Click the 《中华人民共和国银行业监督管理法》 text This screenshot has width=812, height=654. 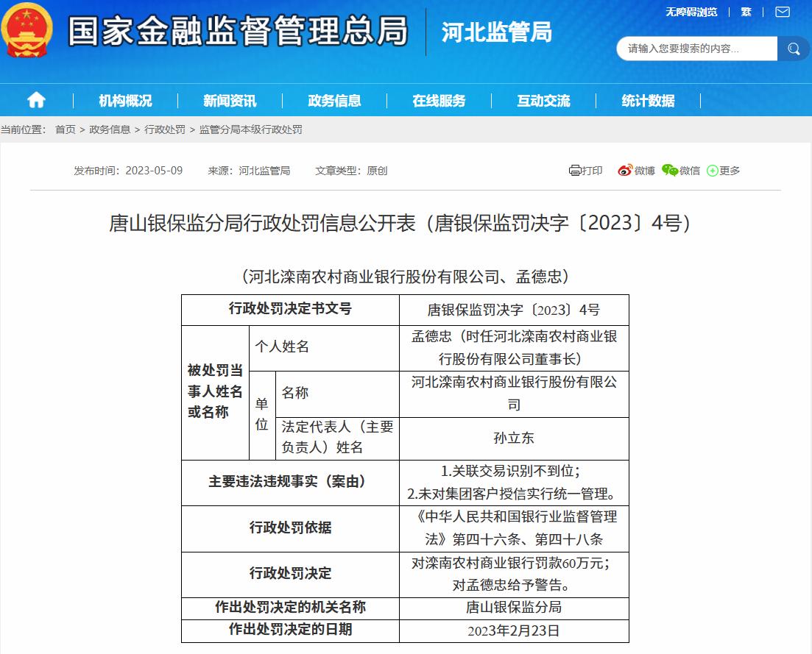[515, 527]
